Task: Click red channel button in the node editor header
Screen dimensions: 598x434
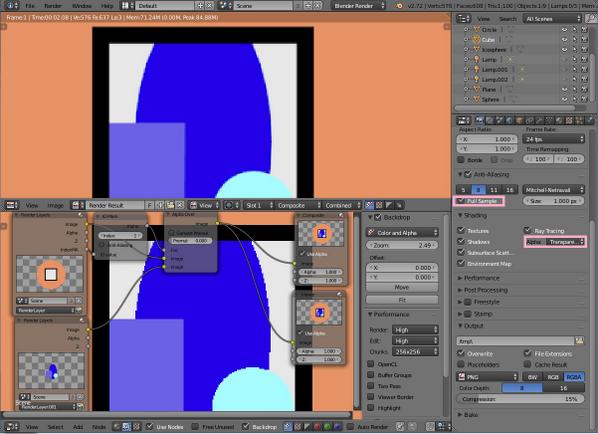Action: tap(317, 426)
